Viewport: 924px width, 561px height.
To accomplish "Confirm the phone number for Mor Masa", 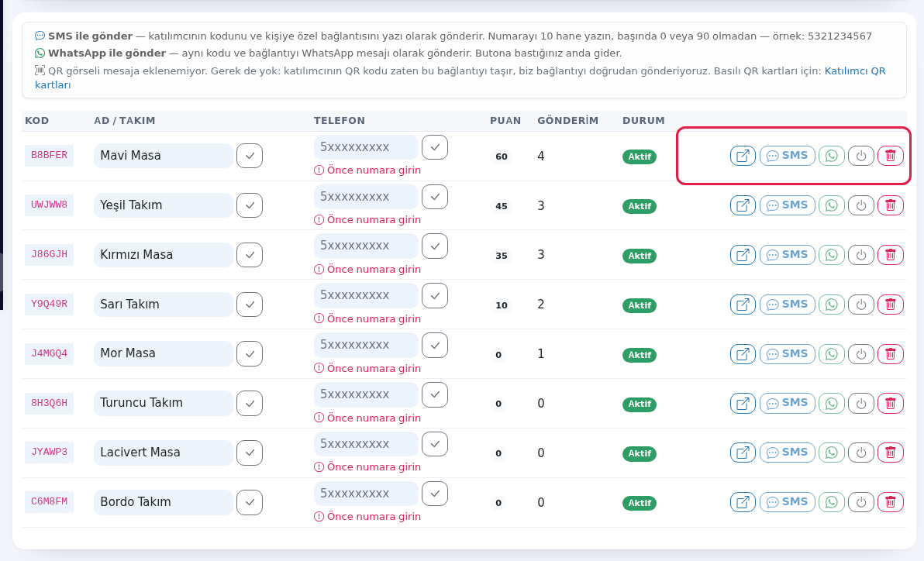I will point(435,346).
